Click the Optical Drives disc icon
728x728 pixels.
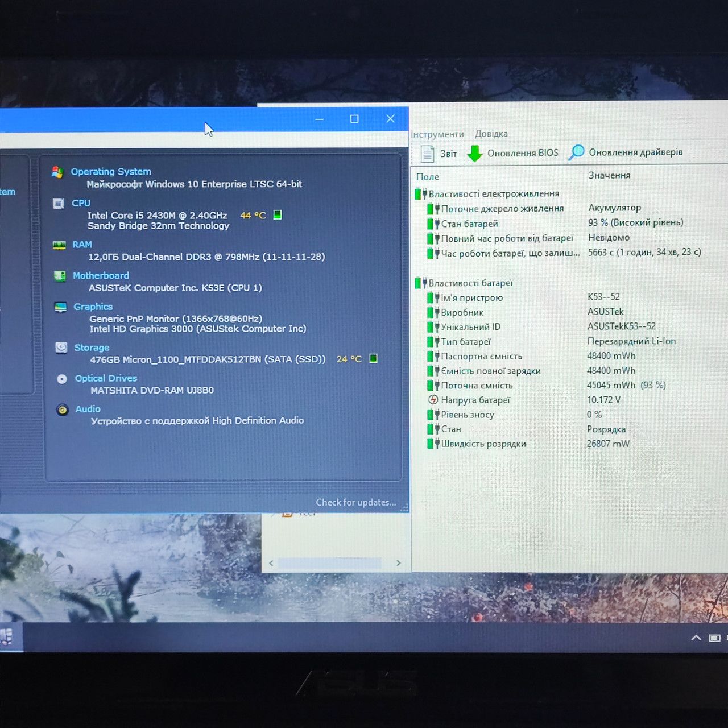tap(62, 379)
